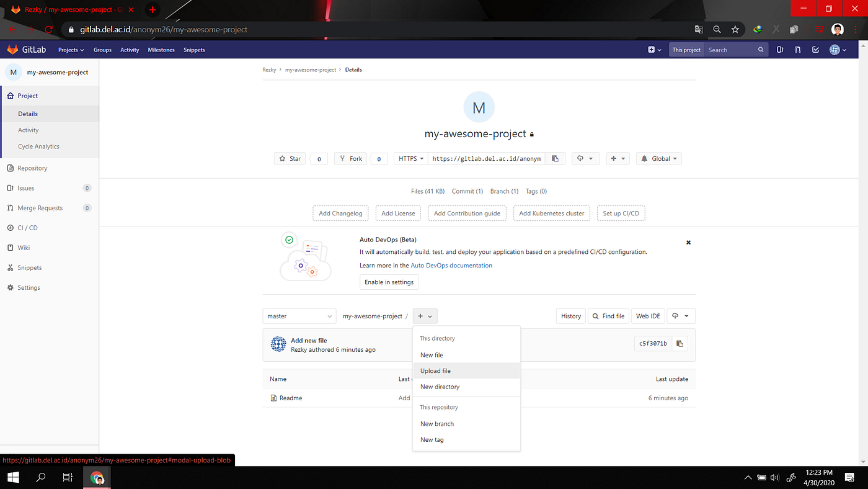Open the master branch selector

pos(299,316)
